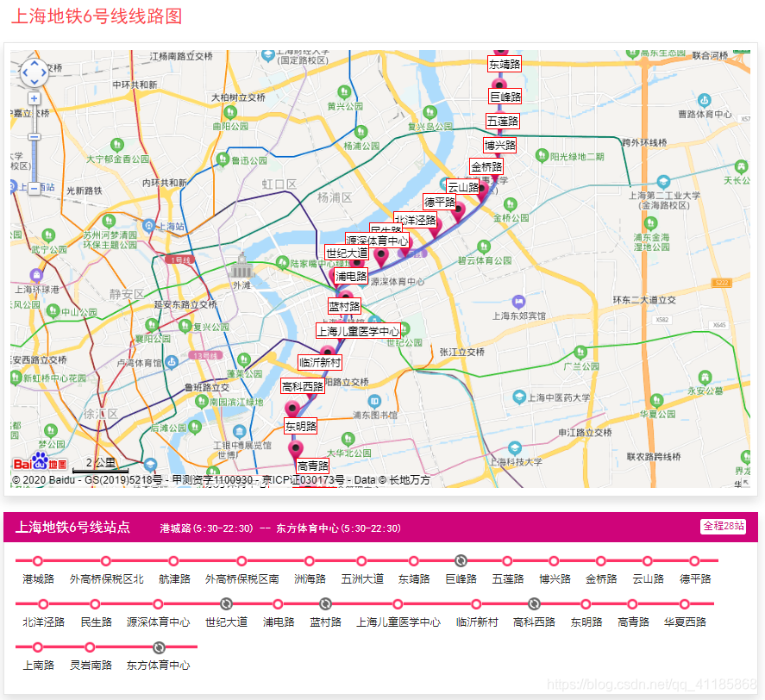Click the 巨峰路 map label

point(505,97)
